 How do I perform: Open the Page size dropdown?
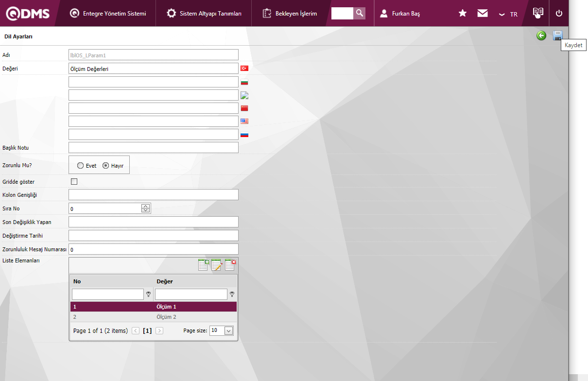pyautogui.click(x=229, y=330)
